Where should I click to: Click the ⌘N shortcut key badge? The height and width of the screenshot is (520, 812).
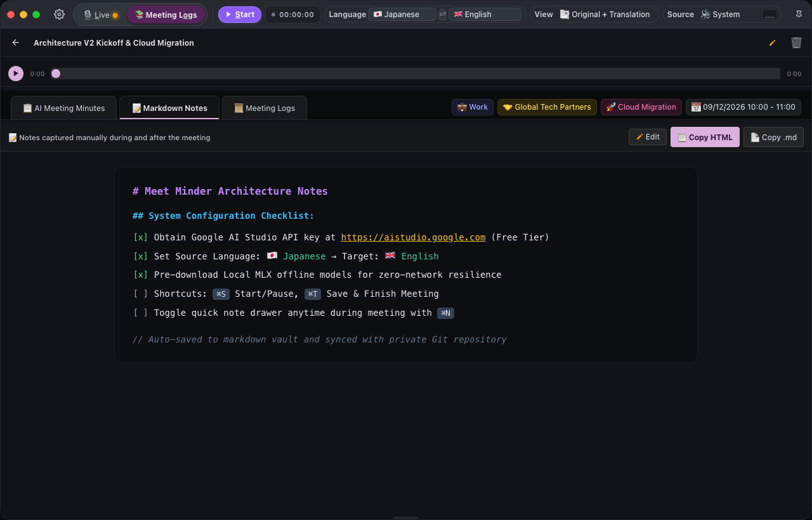(x=445, y=313)
